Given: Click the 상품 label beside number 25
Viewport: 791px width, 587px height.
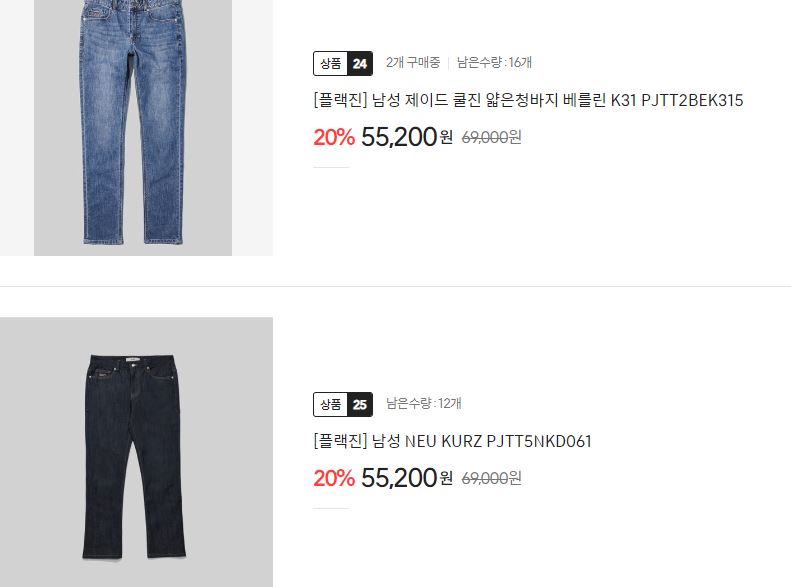Looking at the screenshot, I should click(x=330, y=404).
